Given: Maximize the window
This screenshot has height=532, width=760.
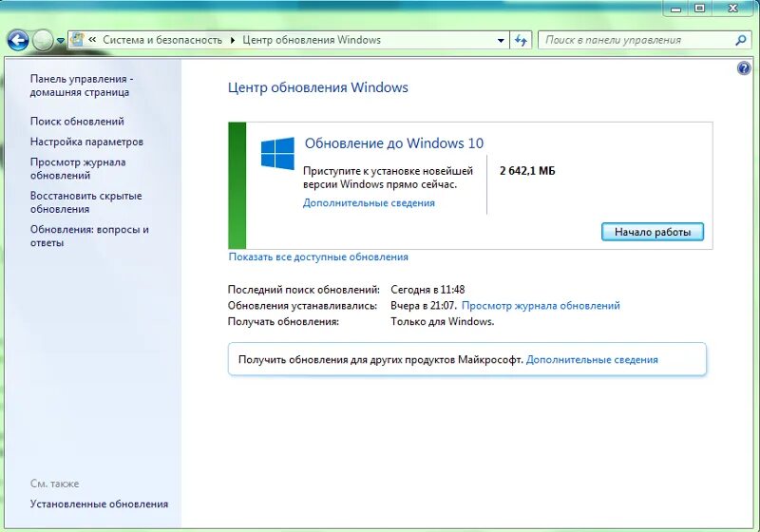Looking at the screenshot, I should [699, 9].
